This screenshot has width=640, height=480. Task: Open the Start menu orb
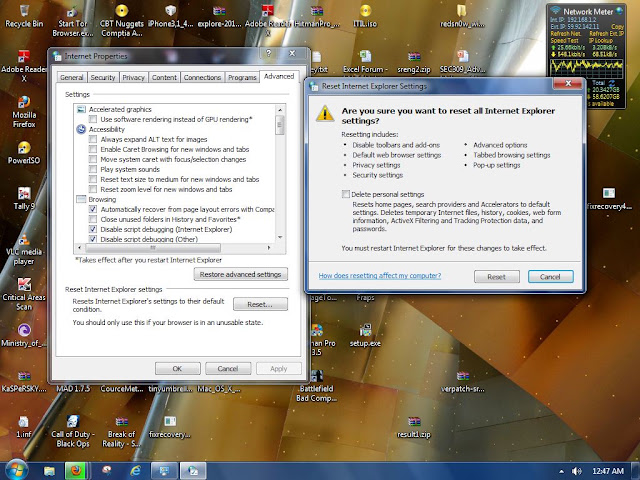[16, 470]
